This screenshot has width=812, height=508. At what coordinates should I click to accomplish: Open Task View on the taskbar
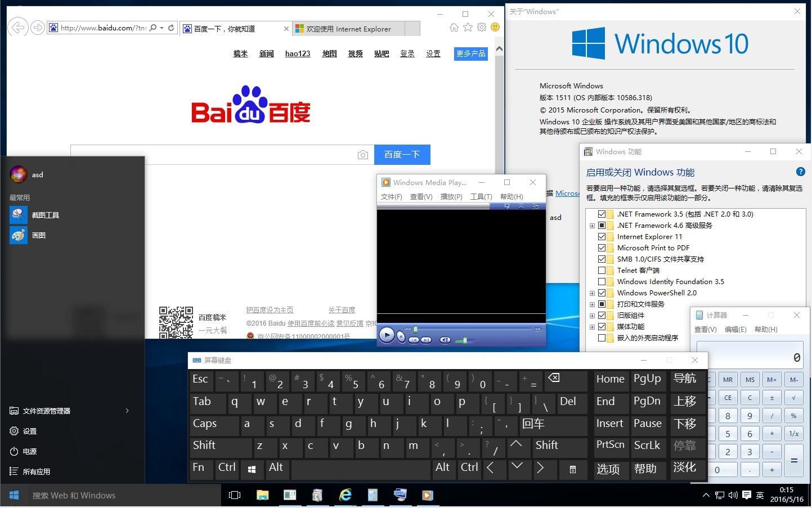pyautogui.click(x=235, y=495)
